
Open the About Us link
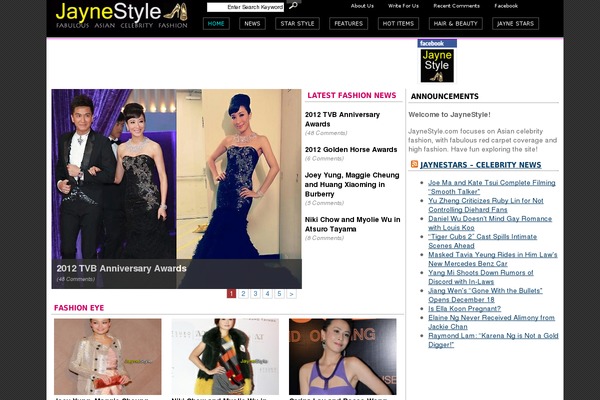[x=362, y=6]
